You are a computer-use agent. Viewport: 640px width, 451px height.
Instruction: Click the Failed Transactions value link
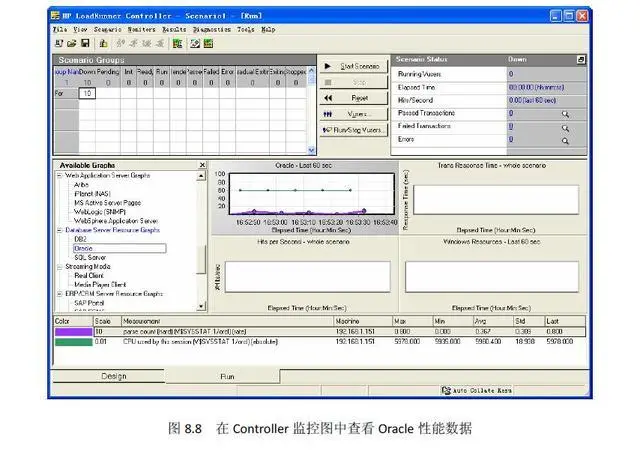click(511, 126)
